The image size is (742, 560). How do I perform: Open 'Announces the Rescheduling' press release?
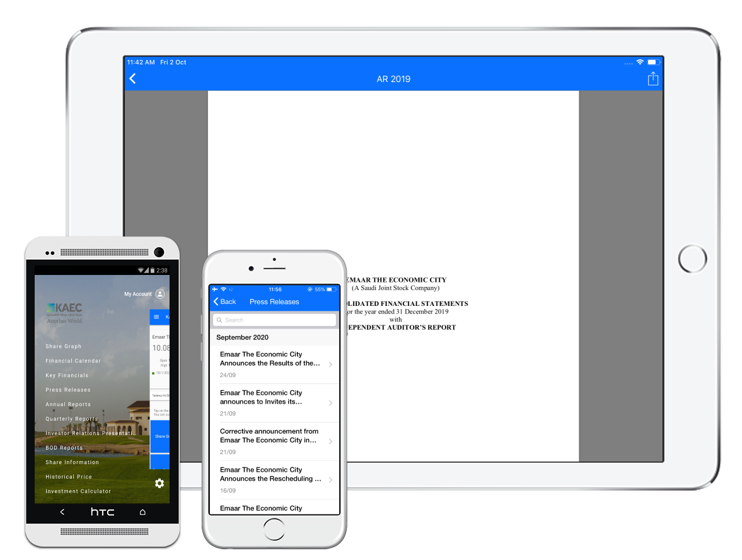coord(274,479)
